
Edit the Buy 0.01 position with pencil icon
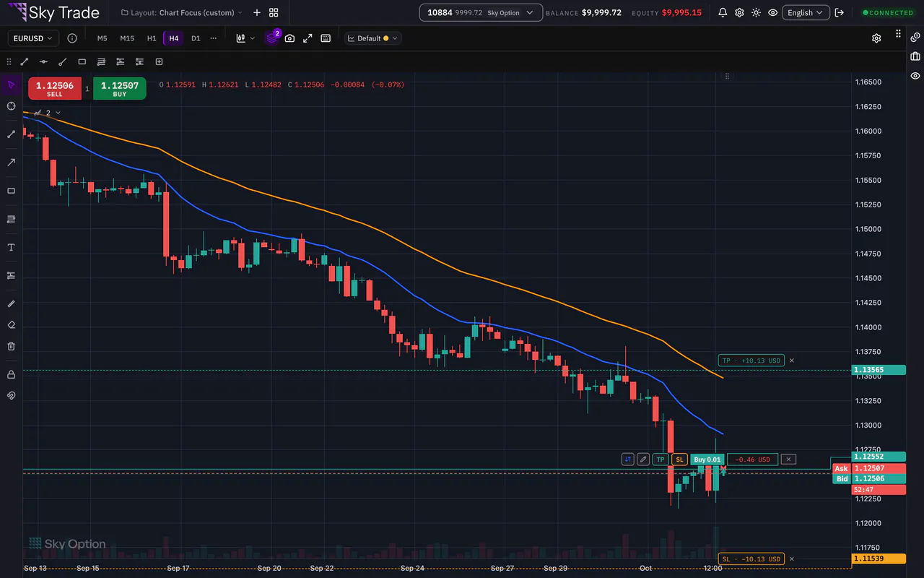click(642, 460)
